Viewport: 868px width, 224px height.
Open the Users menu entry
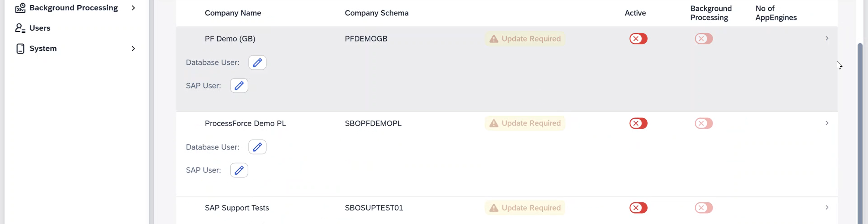pyautogui.click(x=40, y=28)
